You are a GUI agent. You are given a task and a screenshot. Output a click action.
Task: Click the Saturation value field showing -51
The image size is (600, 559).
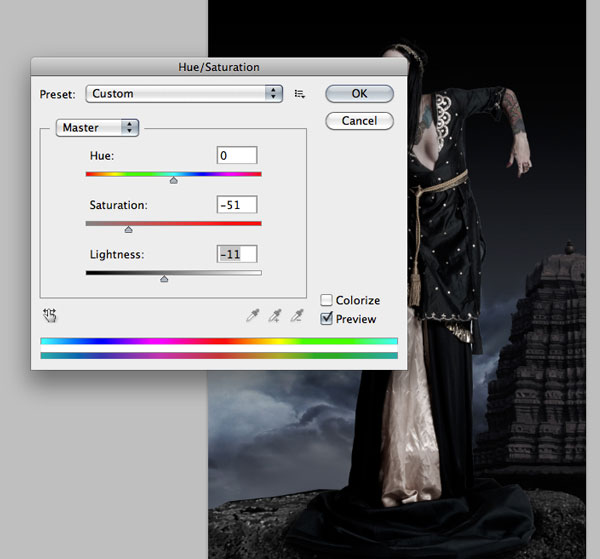click(x=237, y=205)
